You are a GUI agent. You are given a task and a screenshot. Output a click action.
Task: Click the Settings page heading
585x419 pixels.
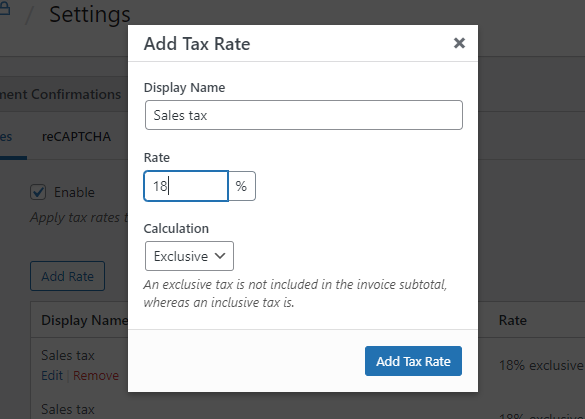pyautogui.click(x=90, y=15)
